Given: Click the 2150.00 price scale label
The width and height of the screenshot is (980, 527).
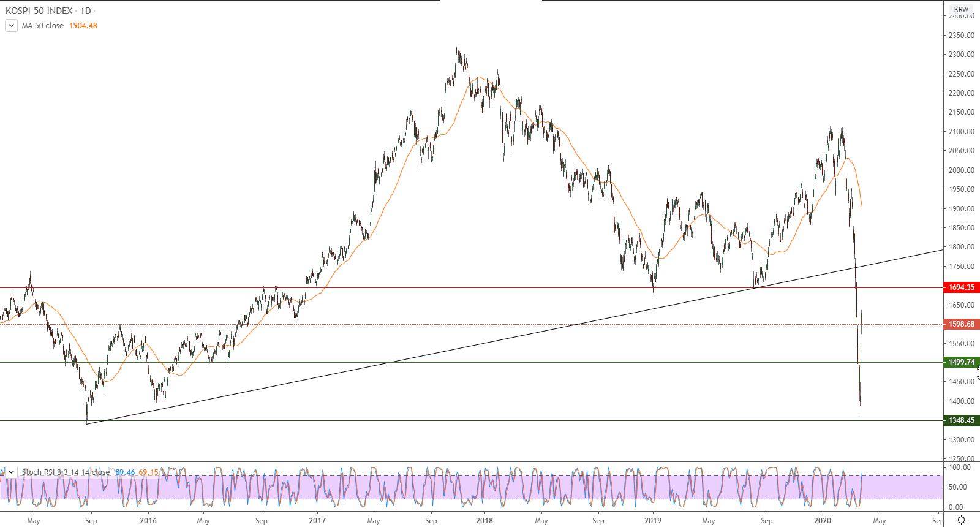Looking at the screenshot, I should tap(962, 112).
